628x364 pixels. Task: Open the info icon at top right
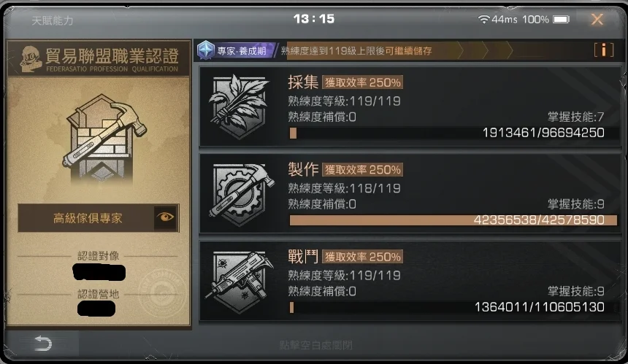[x=604, y=50]
